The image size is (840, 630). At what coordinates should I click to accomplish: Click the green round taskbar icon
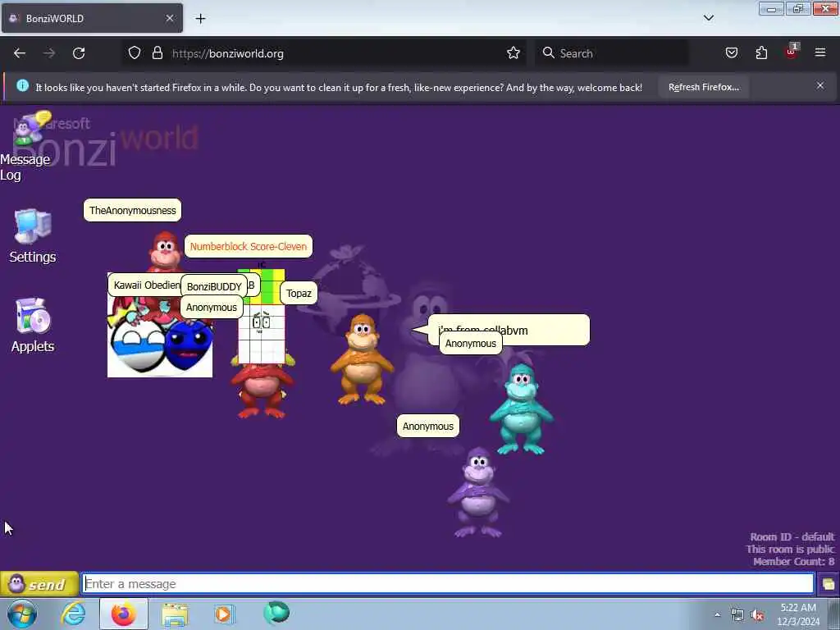[x=276, y=614]
